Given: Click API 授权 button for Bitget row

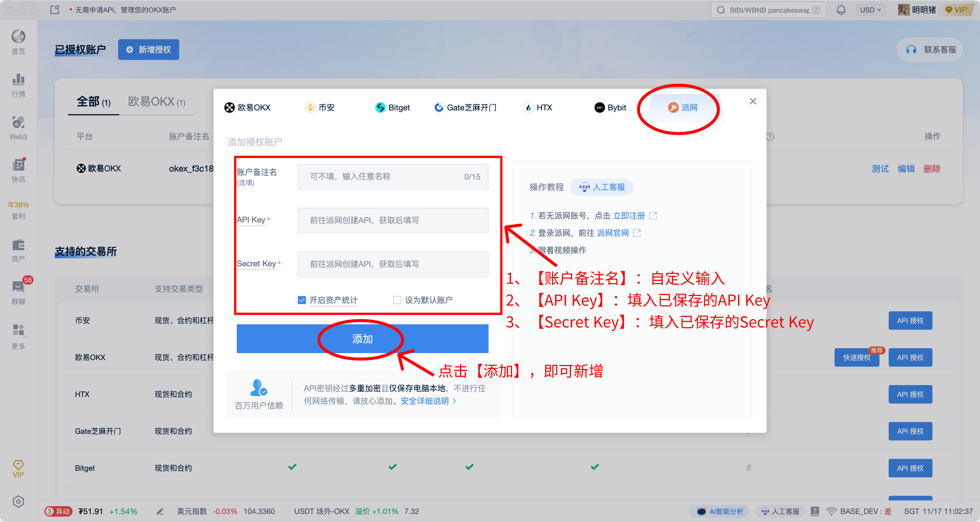Looking at the screenshot, I should pos(910,468).
